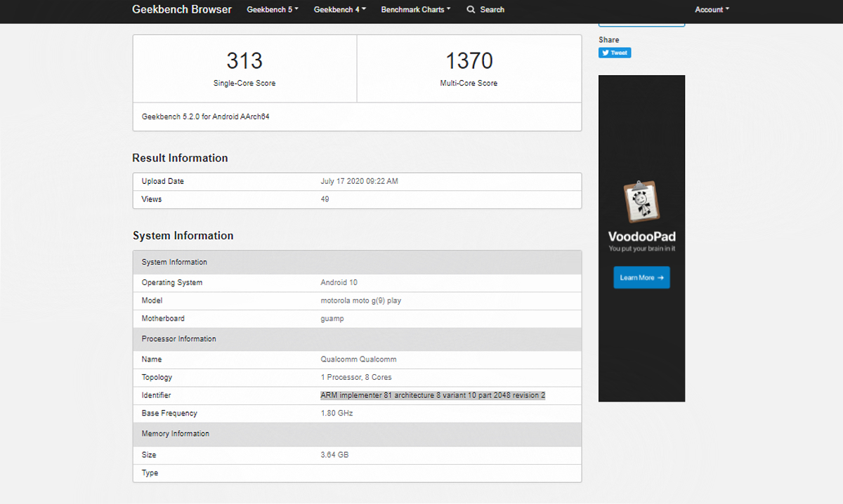843x504 pixels.
Task: Click the motorola moto g(9) play model value
Action: [361, 300]
